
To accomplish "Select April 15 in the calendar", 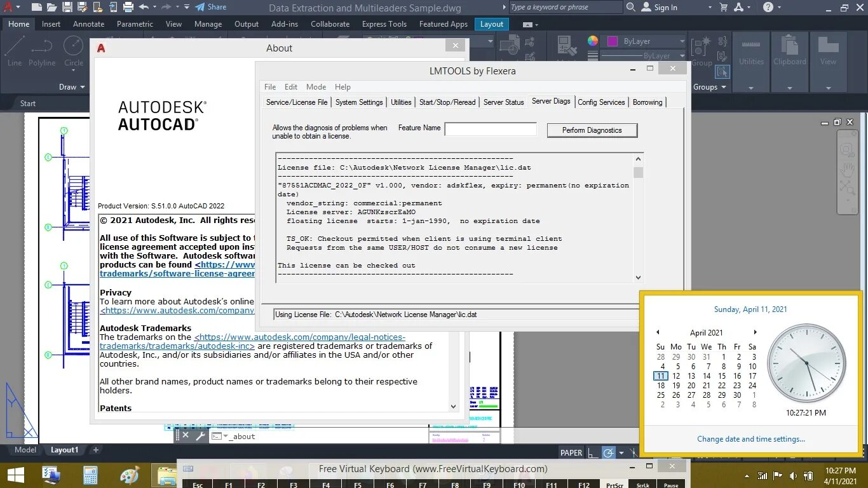I will (x=722, y=376).
